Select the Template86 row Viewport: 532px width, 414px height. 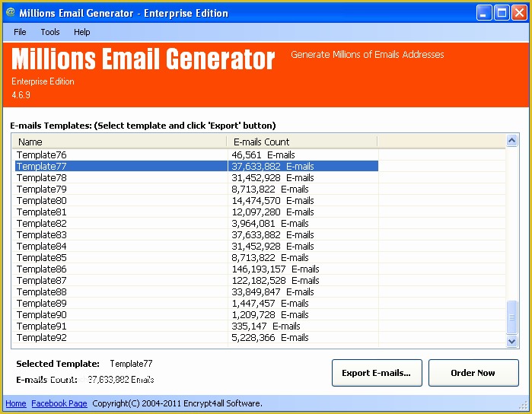click(197, 269)
